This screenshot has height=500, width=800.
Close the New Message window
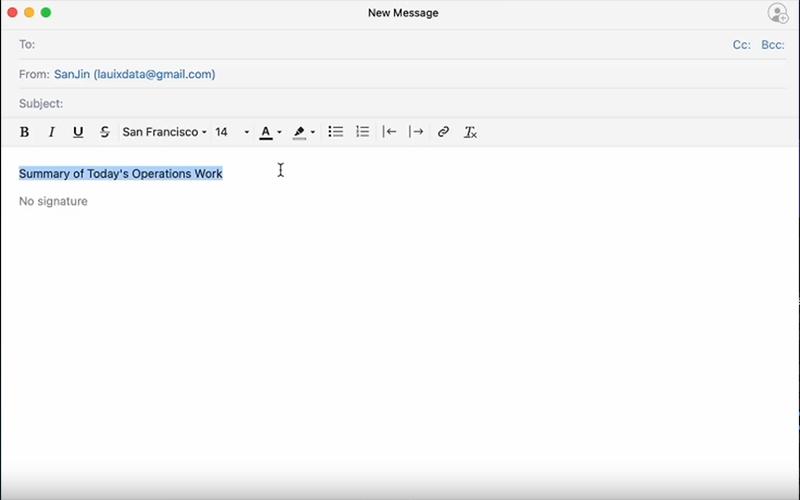(12, 12)
